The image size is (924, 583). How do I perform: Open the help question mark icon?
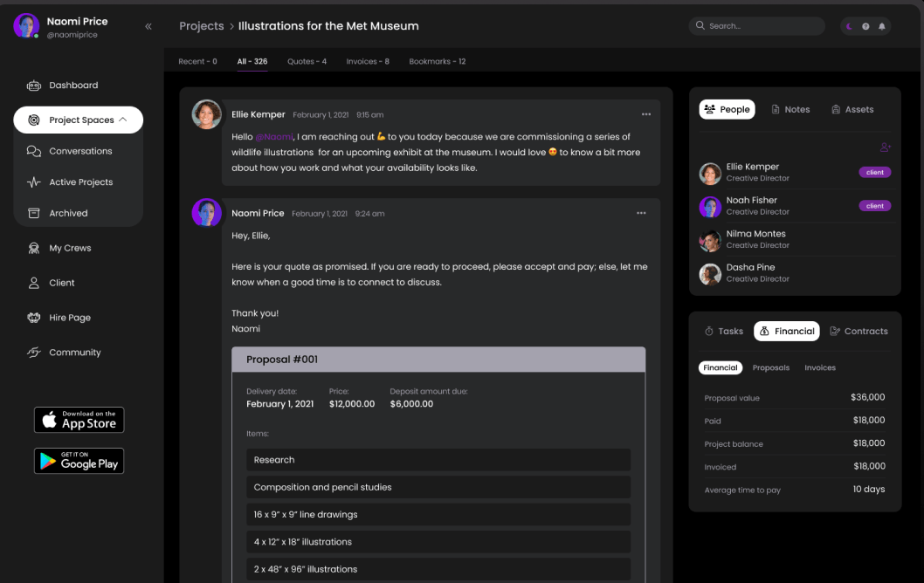pyautogui.click(x=865, y=26)
